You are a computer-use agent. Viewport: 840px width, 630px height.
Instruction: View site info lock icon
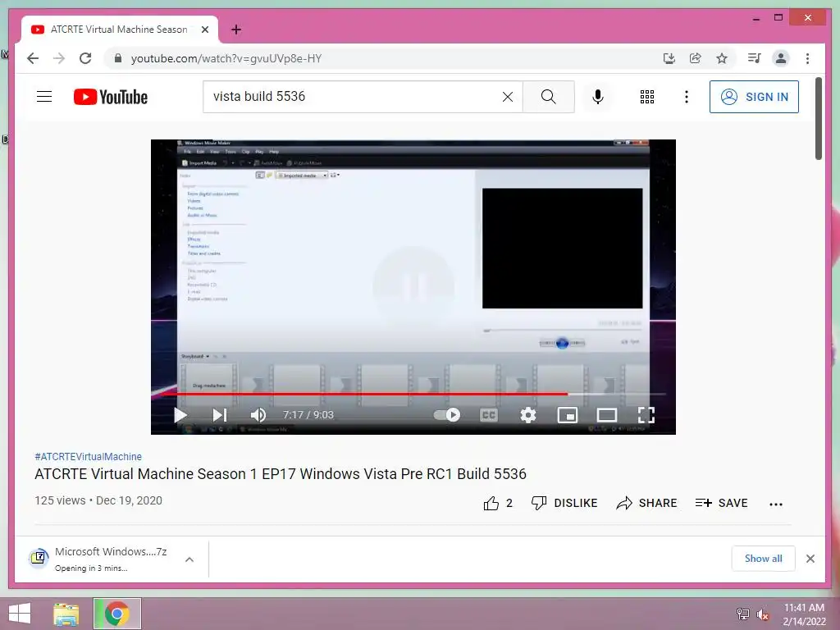(x=118, y=58)
